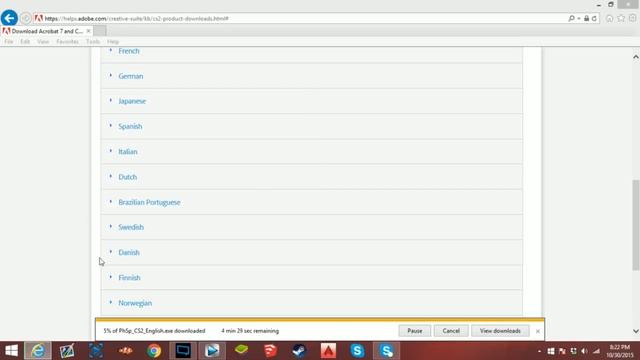Open the second Skype taskbar icon with badge
640x360 pixels.
(386, 351)
